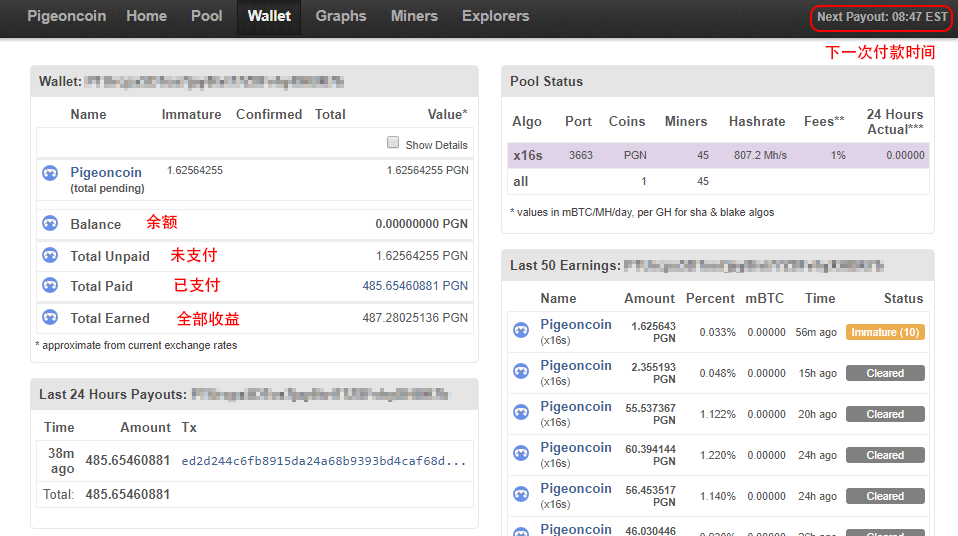
Task: Click the Total payout amount 485.65460881
Action: [x=128, y=494]
